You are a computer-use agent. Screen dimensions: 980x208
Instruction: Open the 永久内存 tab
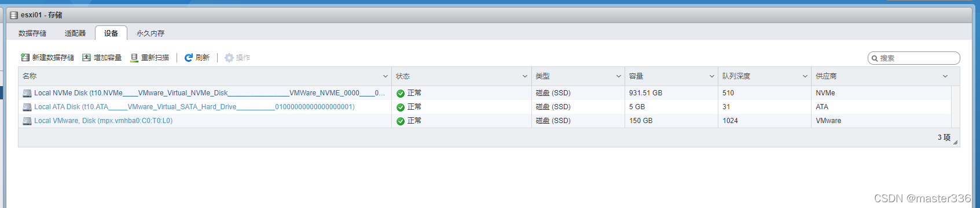point(151,34)
